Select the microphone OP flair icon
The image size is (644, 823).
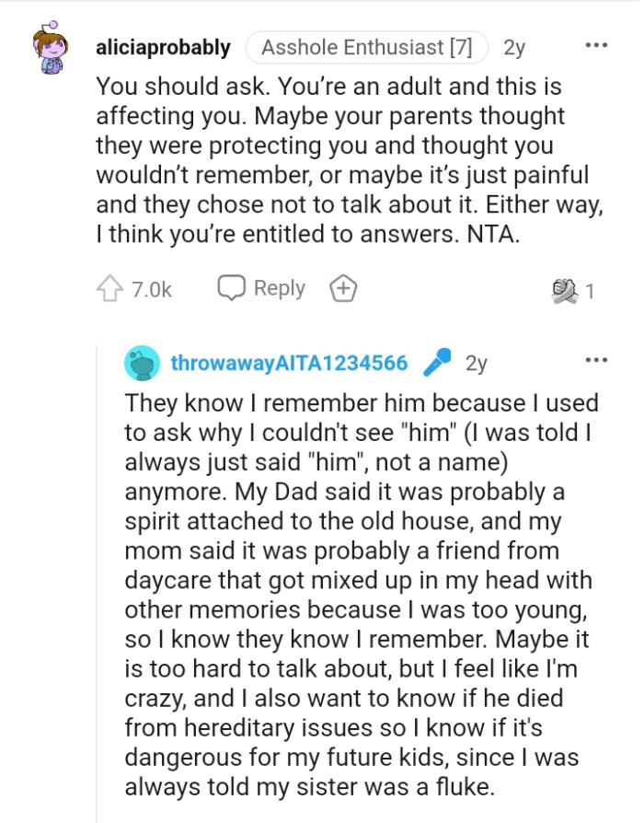point(439,363)
